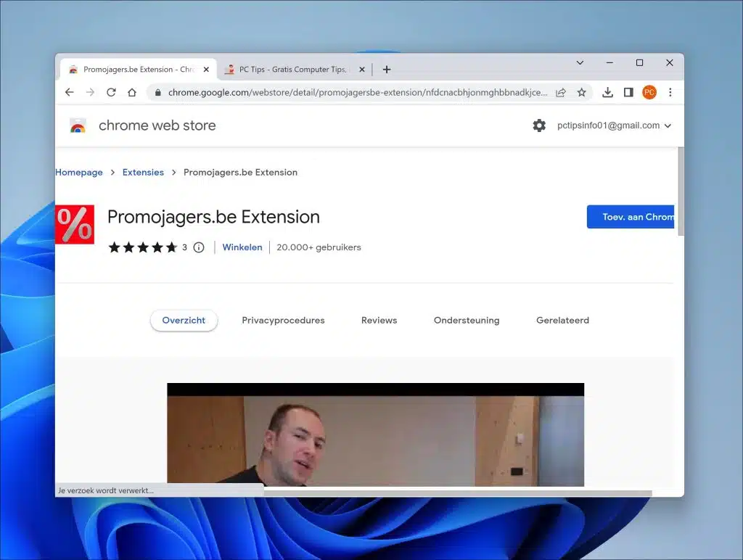Open the Reviews tab
Screen dimensions: 743x560
pyautogui.click(x=379, y=321)
